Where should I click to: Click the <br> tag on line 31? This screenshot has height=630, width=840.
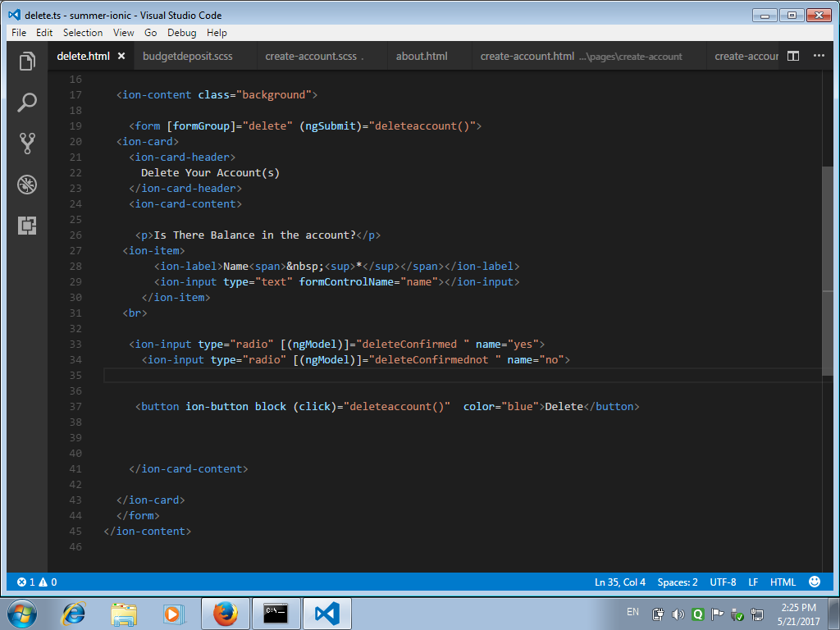(135, 313)
